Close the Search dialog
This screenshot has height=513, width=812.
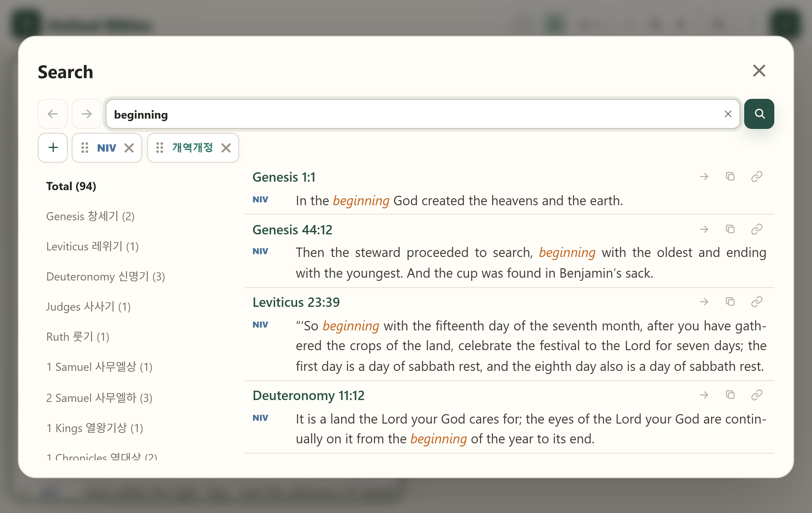click(759, 71)
